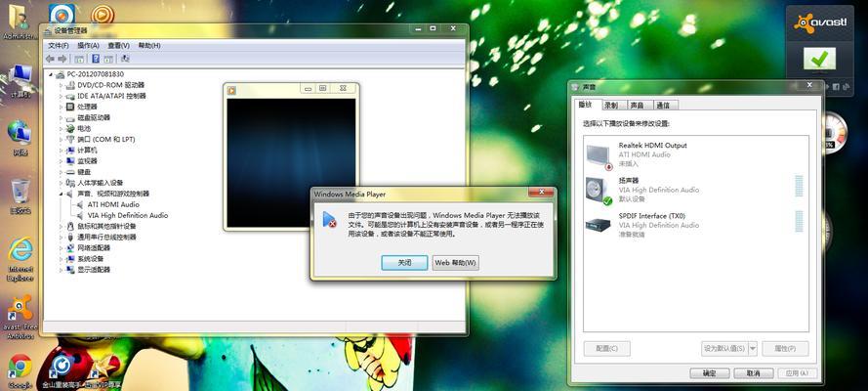
Task: Click the 属性(P) button in Sound dialog
Action: coord(785,349)
